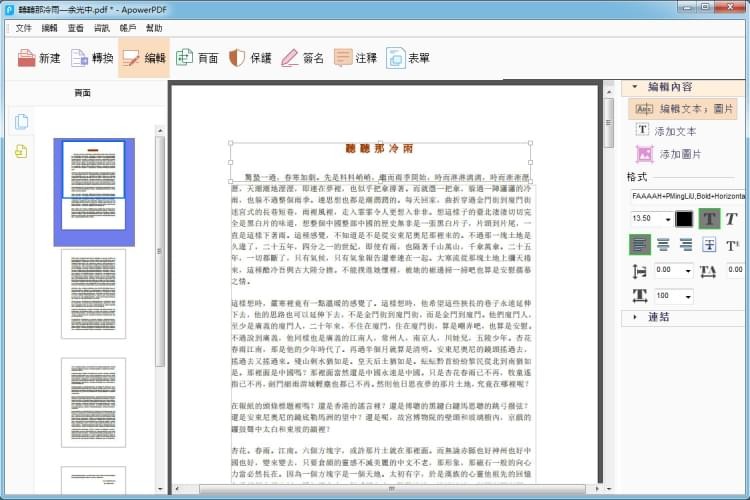The height and width of the screenshot is (500, 750).
Task: Expand the 連結 section
Action: (635, 317)
